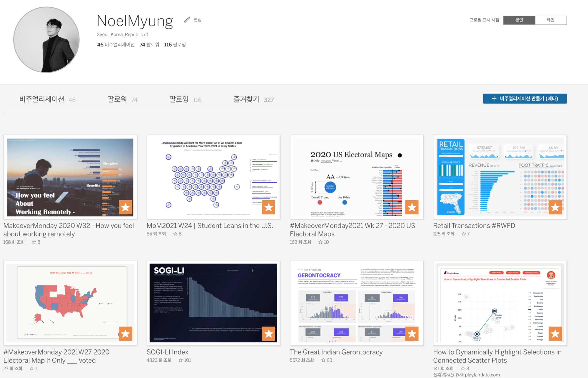This screenshot has height=378, width=588.
Task: Open the 즐겨찾기 327 tab
Action: pos(253,99)
